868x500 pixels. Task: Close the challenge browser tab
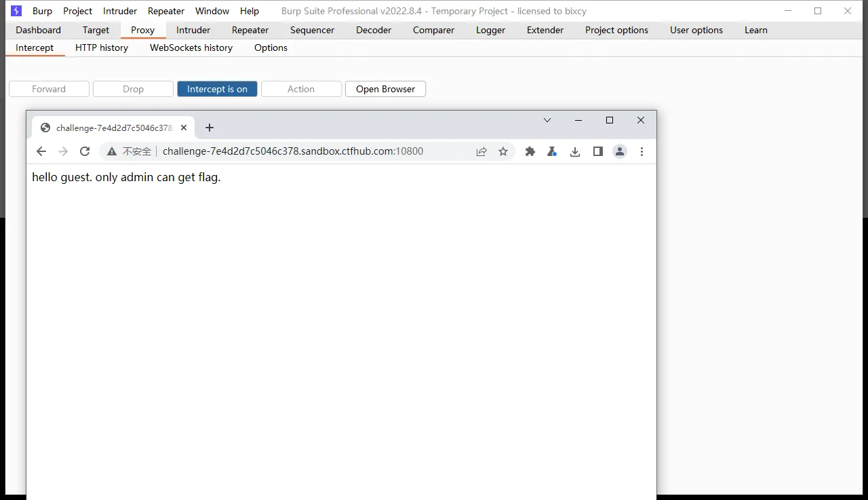pos(184,128)
